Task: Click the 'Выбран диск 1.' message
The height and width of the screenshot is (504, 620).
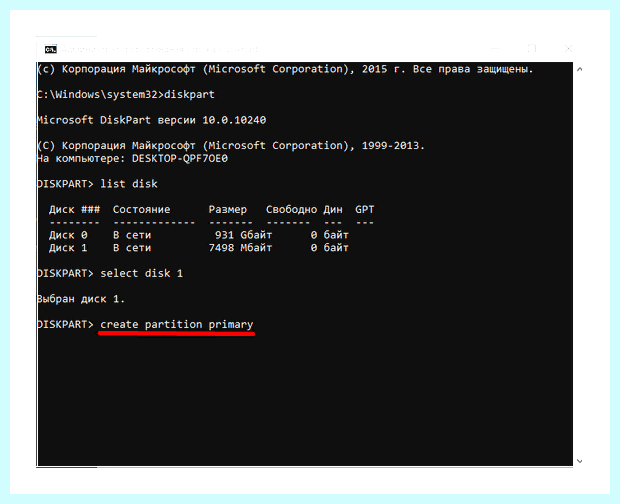Action: coord(81,299)
